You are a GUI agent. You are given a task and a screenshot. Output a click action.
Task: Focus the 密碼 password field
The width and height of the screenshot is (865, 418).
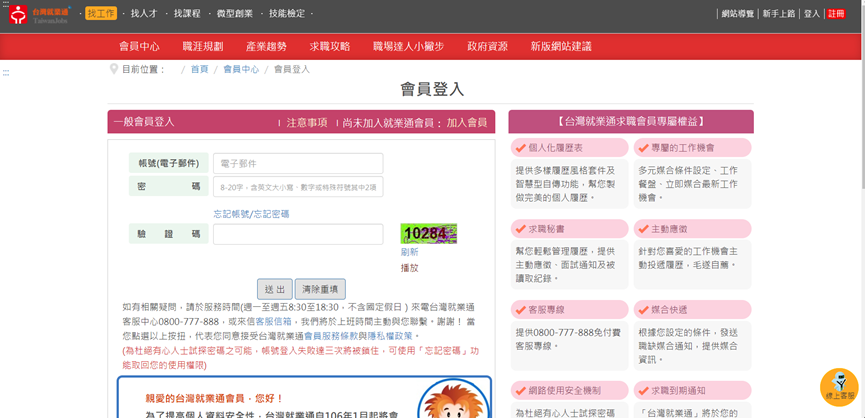coord(298,187)
